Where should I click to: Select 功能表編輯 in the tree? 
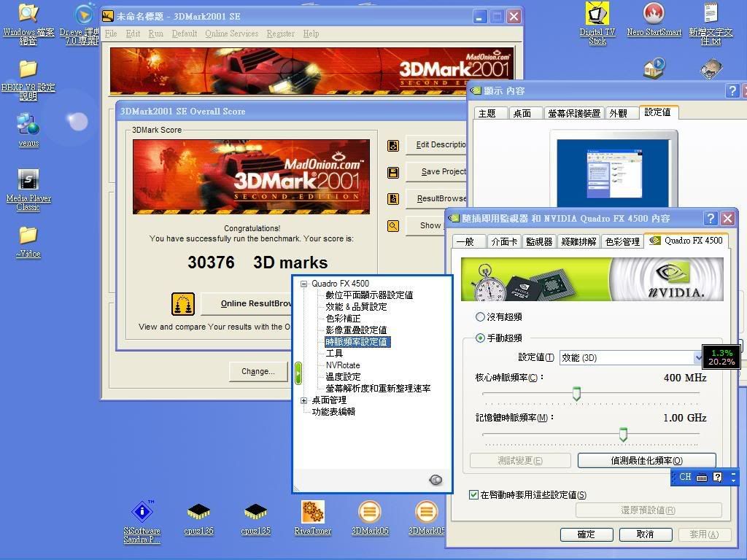coord(333,412)
